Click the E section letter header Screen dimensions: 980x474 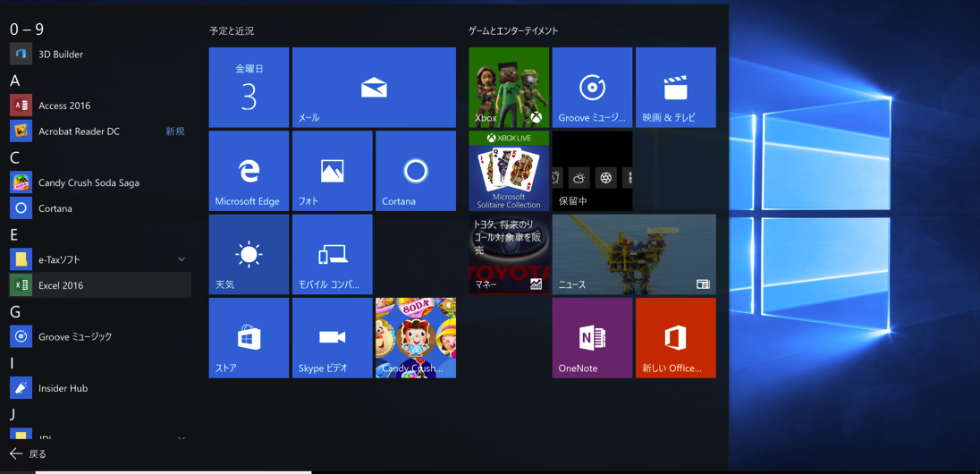tap(14, 234)
